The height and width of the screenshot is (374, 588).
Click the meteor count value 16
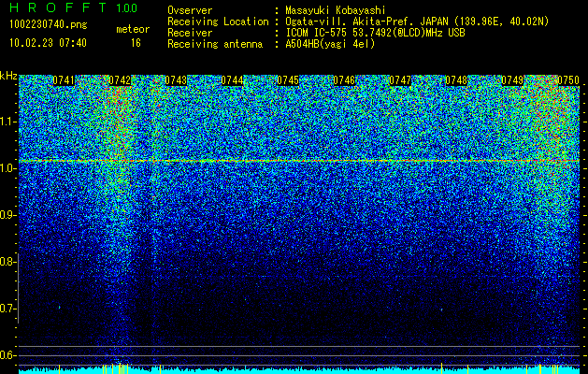(136, 43)
